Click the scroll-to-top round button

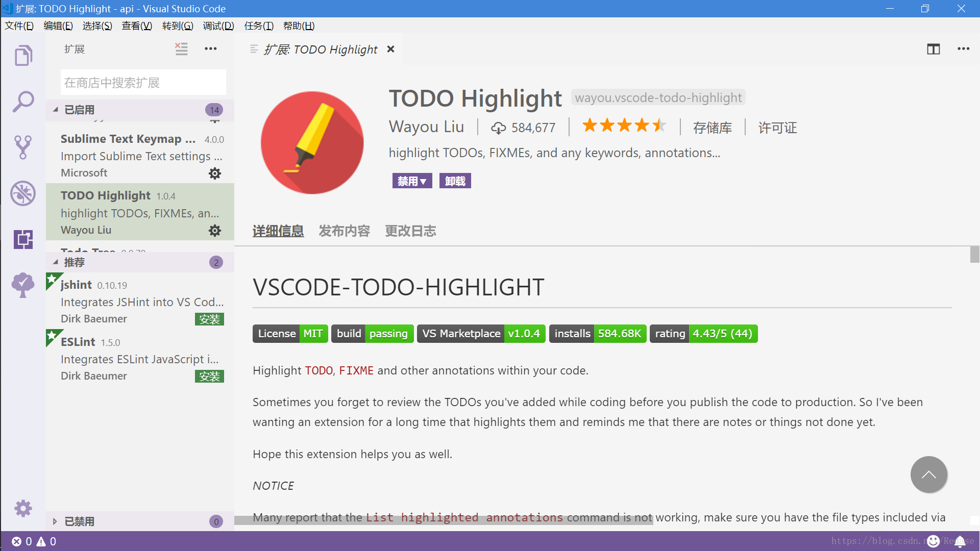pos(929,474)
